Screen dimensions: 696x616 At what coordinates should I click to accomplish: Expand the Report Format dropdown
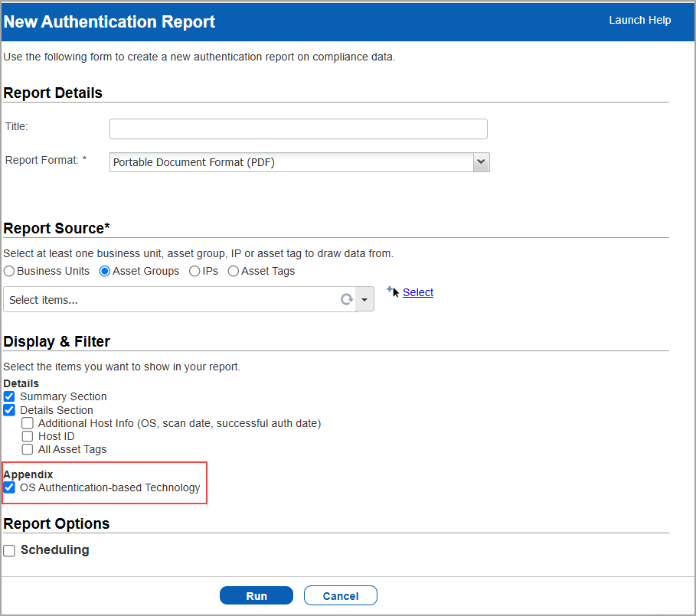coord(481,162)
